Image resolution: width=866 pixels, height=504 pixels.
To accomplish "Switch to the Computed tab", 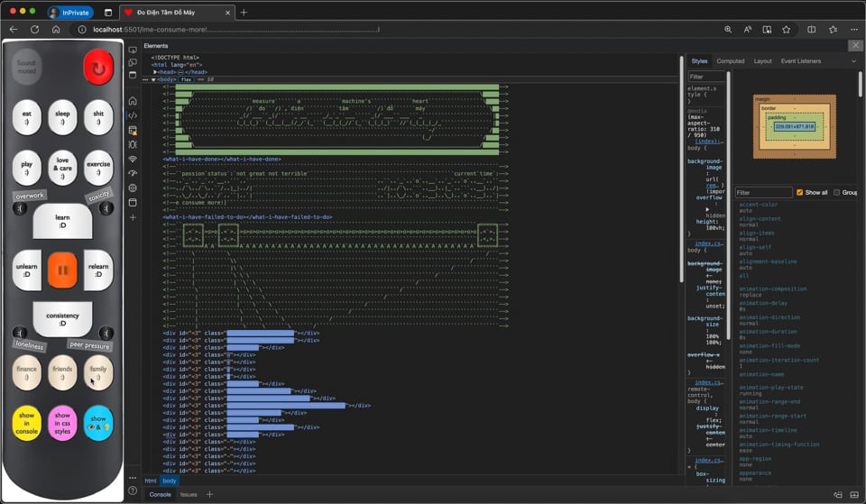I will [x=730, y=61].
